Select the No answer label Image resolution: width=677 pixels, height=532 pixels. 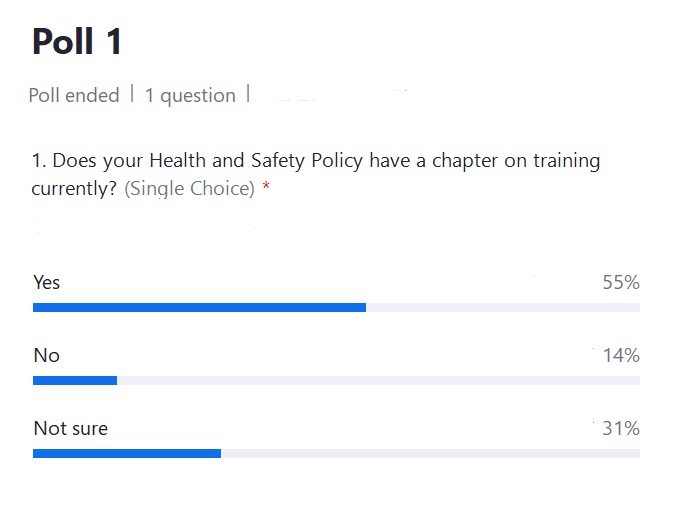click(x=47, y=355)
